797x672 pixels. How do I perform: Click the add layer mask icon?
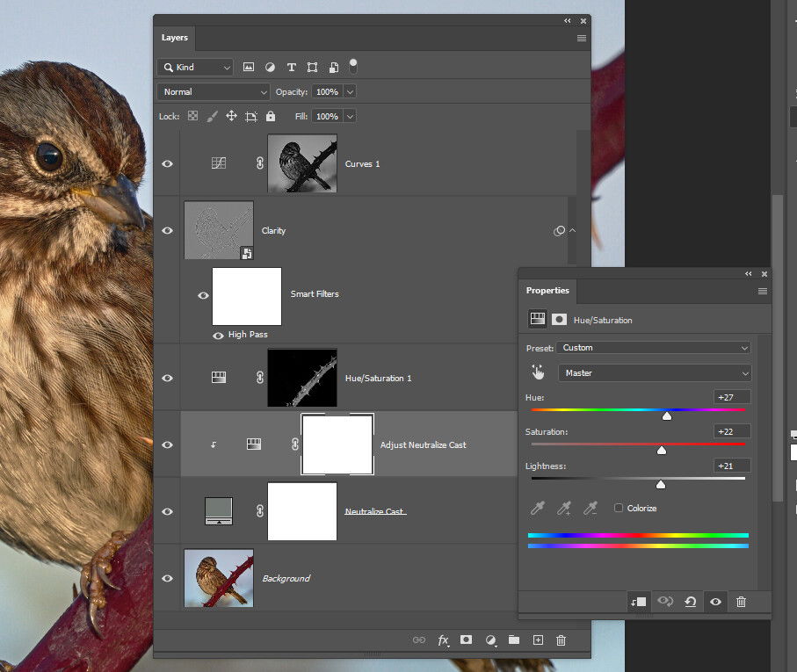coord(467,640)
